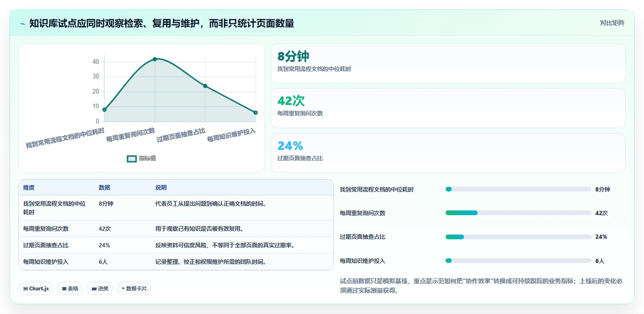Click the footnote starting 试点前数据只是模拟基线
644x314 pixels.
[481, 286]
